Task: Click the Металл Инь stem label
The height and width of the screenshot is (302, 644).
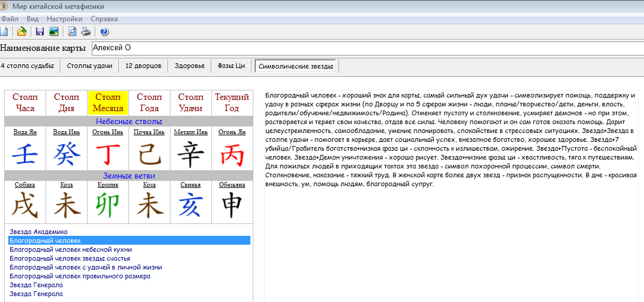Action: [x=191, y=132]
